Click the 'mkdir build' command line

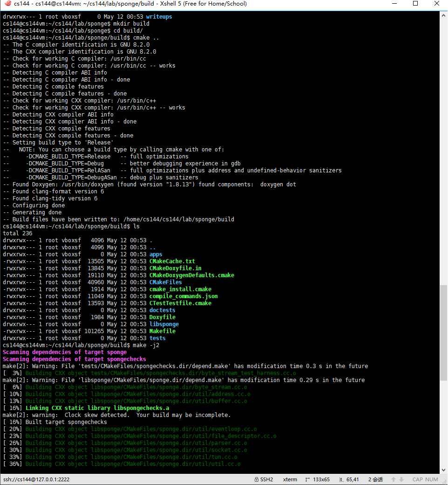[x=76, y=23]
